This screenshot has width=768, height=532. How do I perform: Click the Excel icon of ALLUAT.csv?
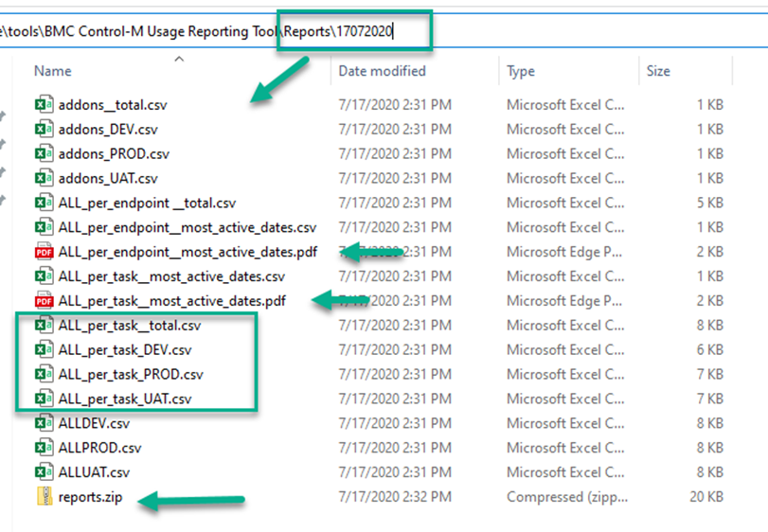click(x=45, y=471)
